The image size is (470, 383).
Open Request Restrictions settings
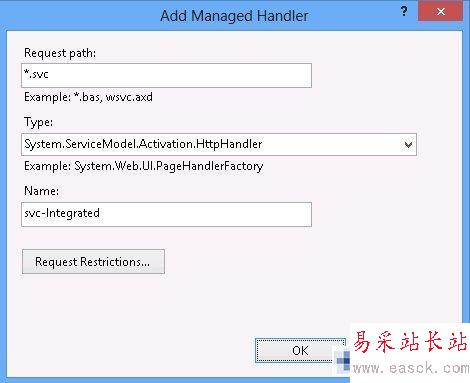point(93,262)
